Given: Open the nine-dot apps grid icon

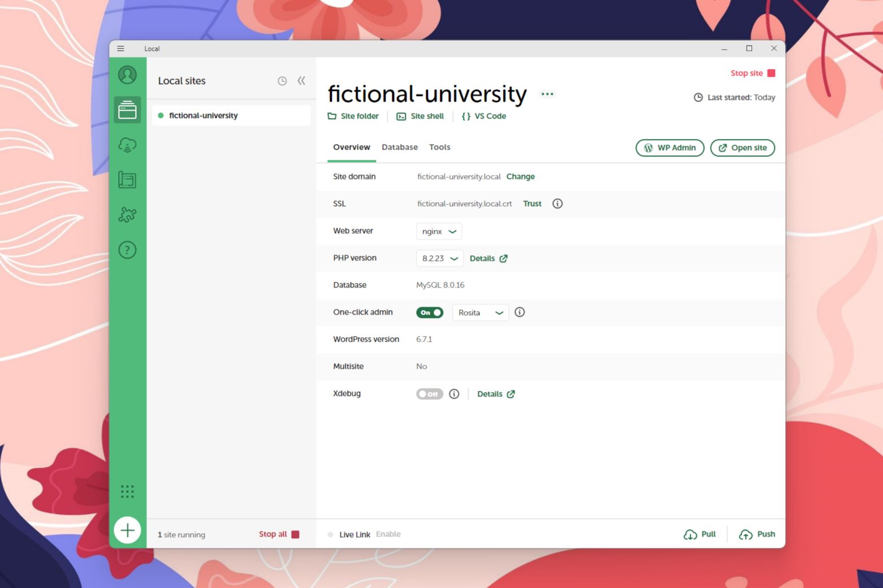Looking at the screenshot, I should click(127, 491).
